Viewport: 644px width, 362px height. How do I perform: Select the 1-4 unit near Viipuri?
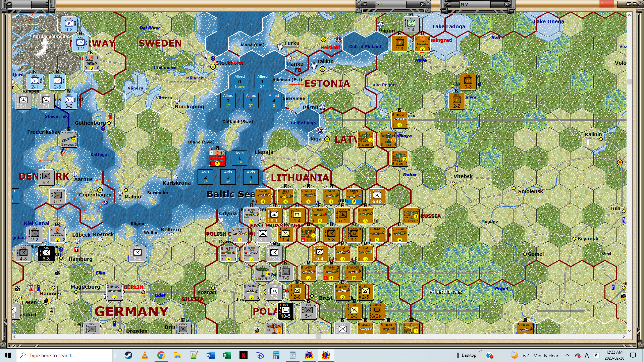(411, 24)
